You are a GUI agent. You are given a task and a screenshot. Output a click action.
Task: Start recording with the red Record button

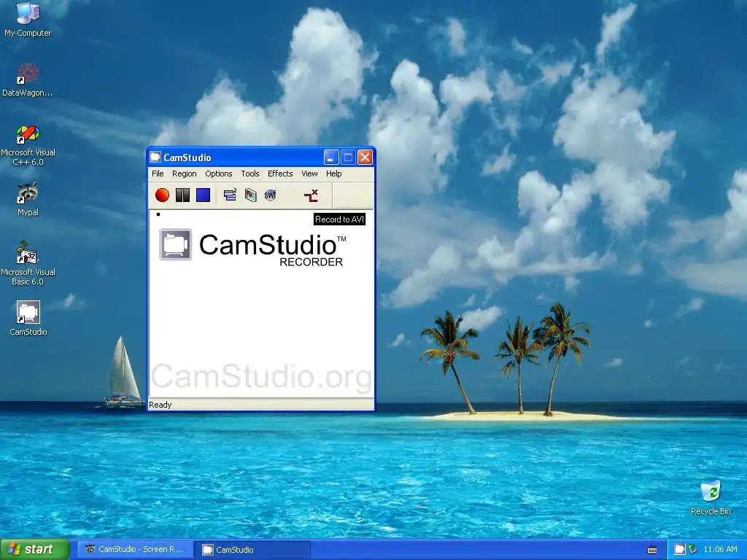163,195
